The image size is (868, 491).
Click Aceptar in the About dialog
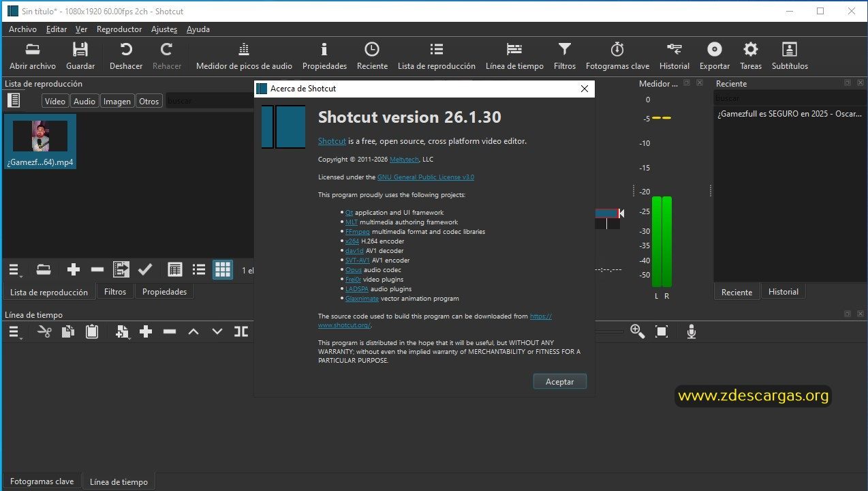coord(560,382)
